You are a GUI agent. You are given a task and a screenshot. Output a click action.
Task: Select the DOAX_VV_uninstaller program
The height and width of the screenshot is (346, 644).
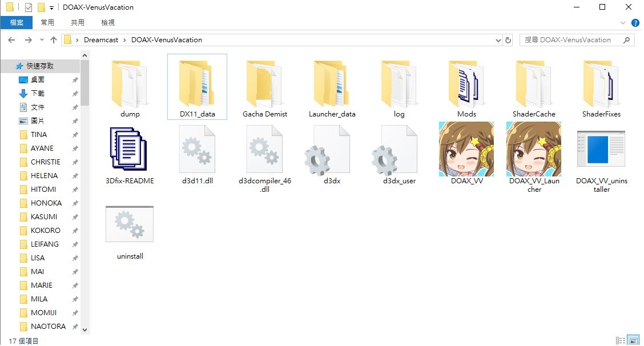point(601,160)
